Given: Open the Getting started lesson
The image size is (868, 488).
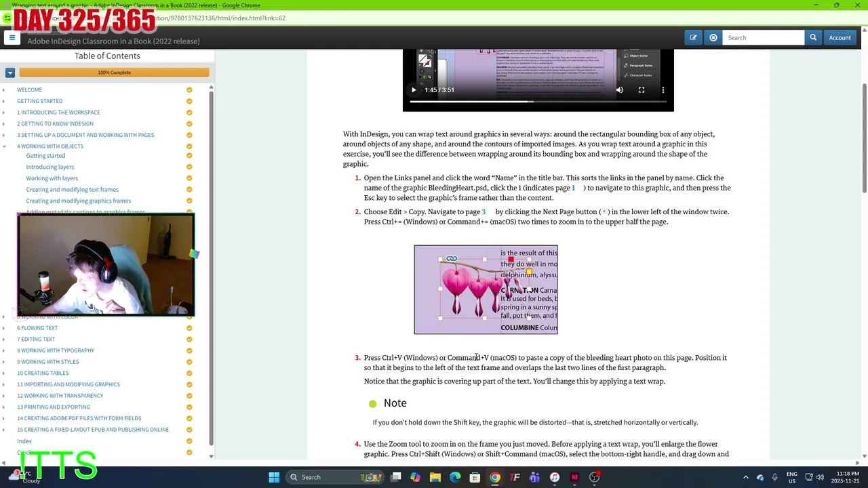Looking at the screenshot, I should click(45, 156).
